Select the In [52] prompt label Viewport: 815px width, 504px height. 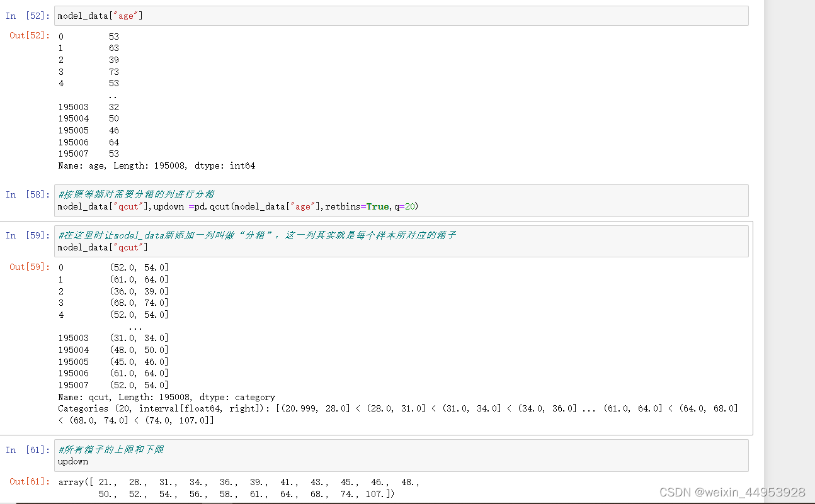[27, 16]
